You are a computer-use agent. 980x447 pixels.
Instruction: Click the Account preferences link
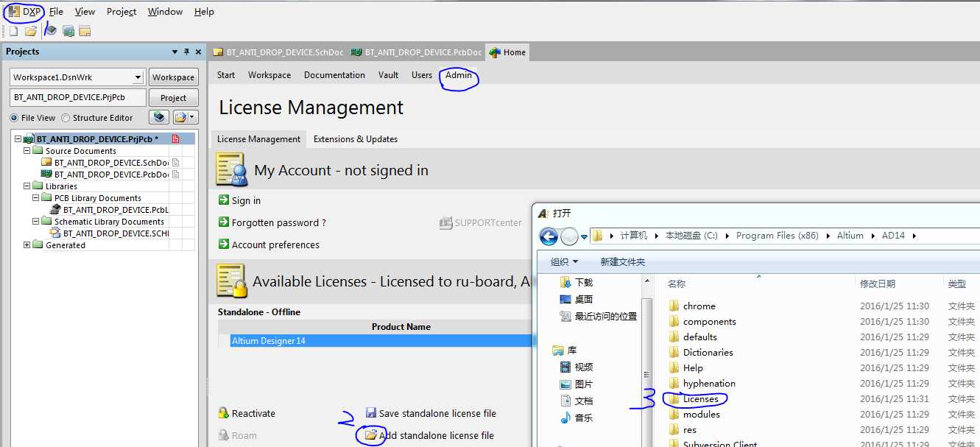(269, 244)
